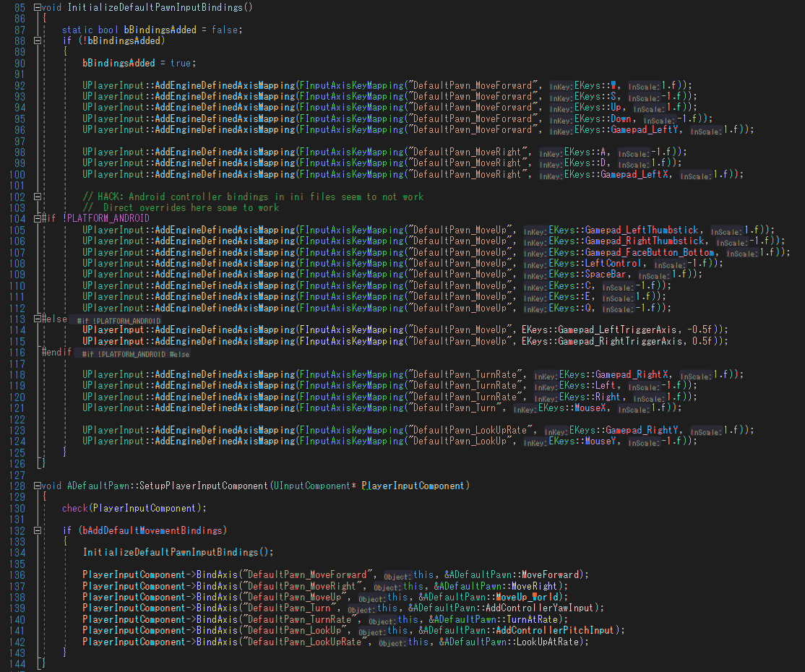This screenshot has height=672, width=805.
Task: Click the EKeys::Down key on line 95
Action: pyautogui.click(x=603, y=119)
